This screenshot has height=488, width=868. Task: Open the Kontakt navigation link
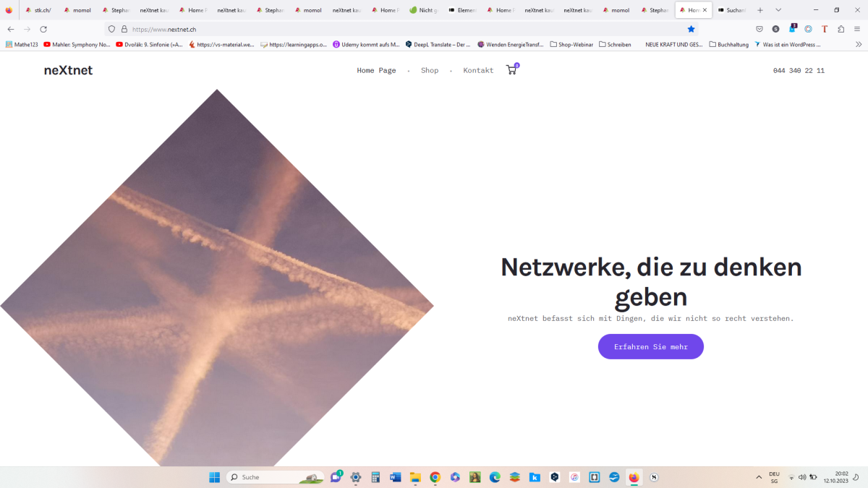click(x=478, y=70)
